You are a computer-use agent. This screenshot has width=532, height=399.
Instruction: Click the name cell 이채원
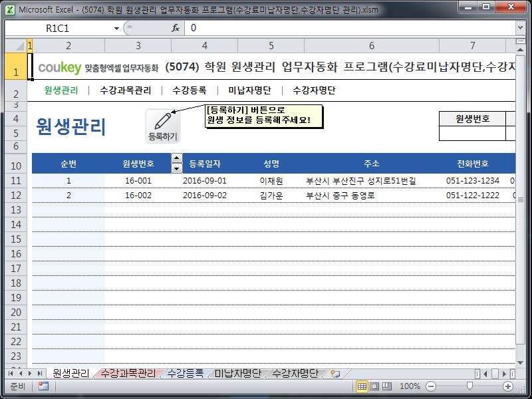click(271, 180)
